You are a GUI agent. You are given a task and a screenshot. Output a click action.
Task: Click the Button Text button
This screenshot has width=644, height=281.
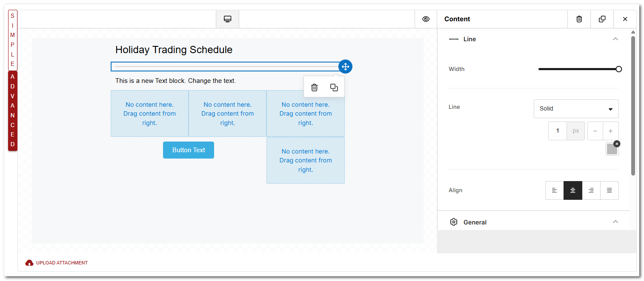[189, 150]
